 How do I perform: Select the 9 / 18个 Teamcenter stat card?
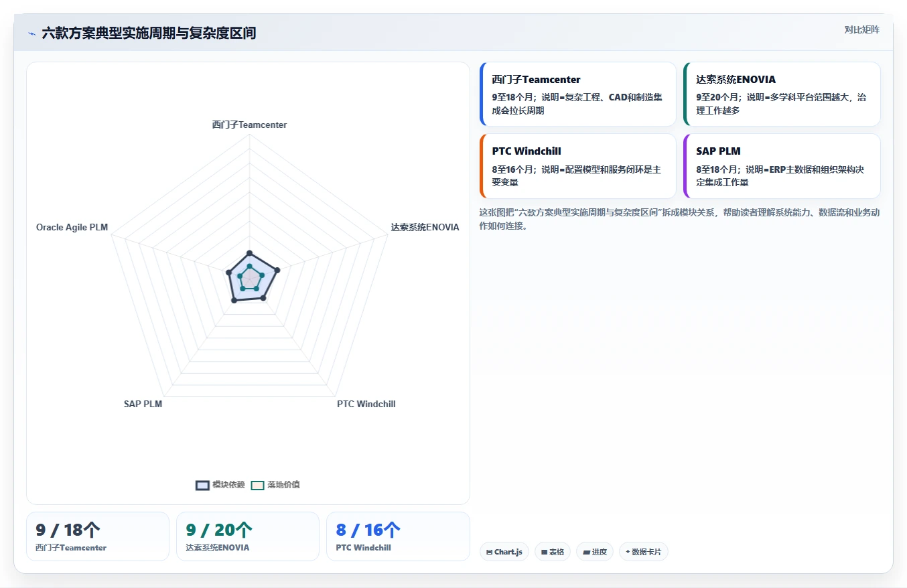[x=98, y=536]
